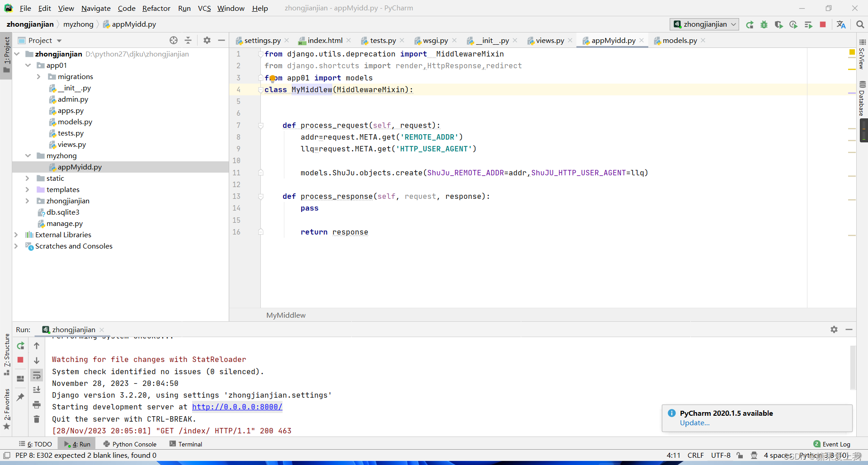Open the Refactor menu
The width and height of the screenshot is (868, 465).
point(156,8)
